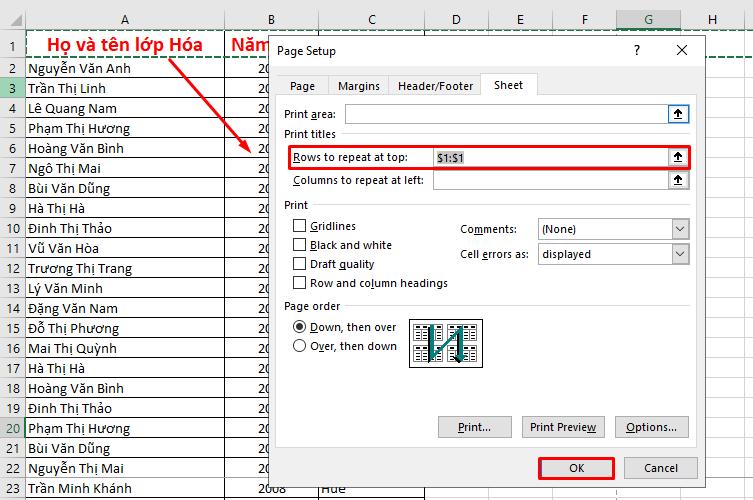Select Down, then over page order
The image size is (753, 500).
coord(299,327)
